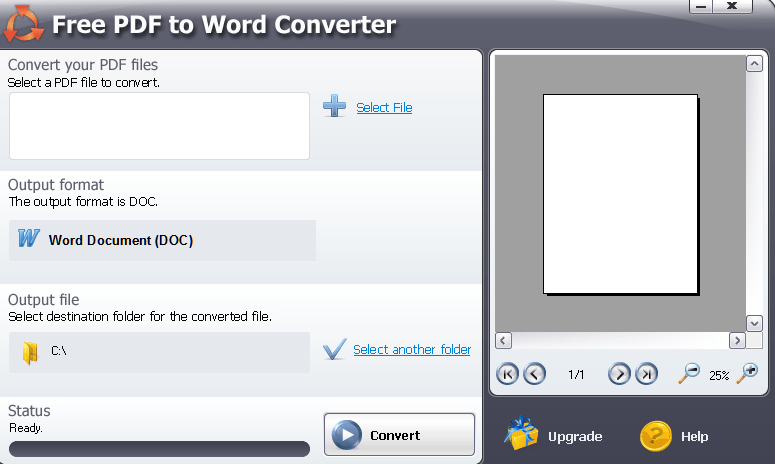Close the converter window
Viewport: 775px width, 464px height.
(x=732, y=6)
